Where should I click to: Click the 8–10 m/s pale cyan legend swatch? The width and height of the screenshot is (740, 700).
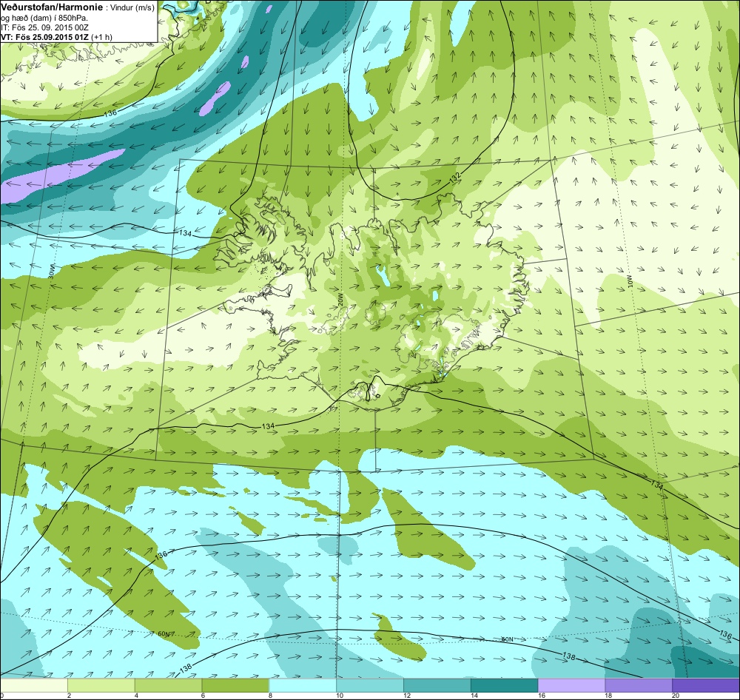[303, 685]
